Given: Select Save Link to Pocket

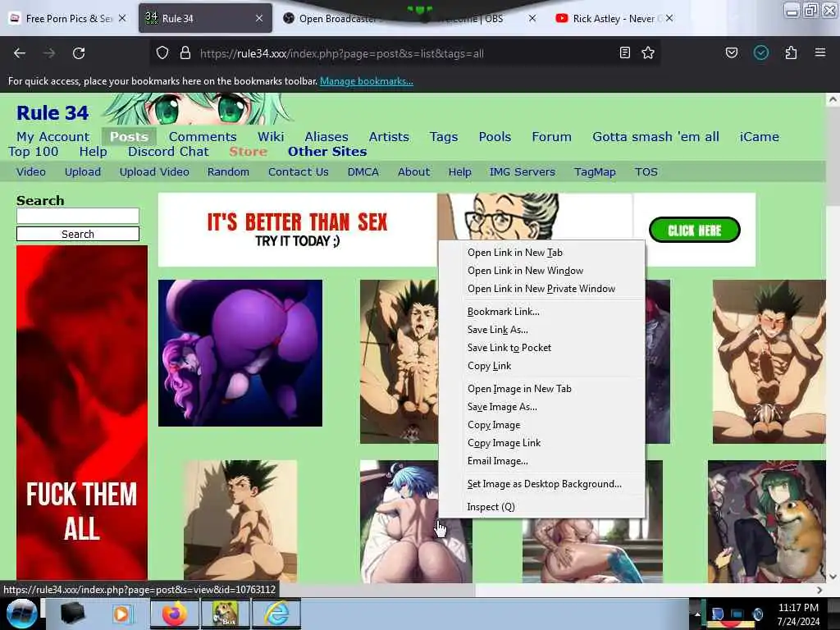Looking at the screenshot, I should tap(541, 348).
